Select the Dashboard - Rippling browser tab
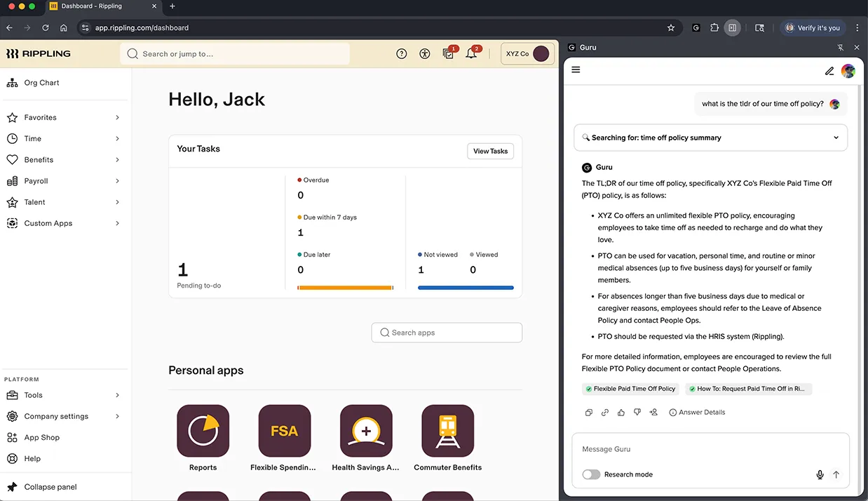This screenshot has width=868, height=501. pos(102,6)
